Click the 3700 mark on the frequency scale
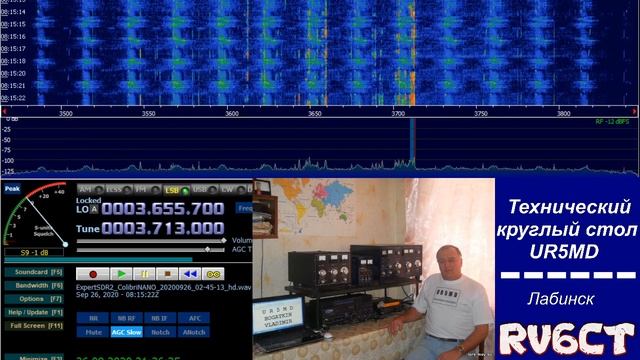 coord(398,113)
